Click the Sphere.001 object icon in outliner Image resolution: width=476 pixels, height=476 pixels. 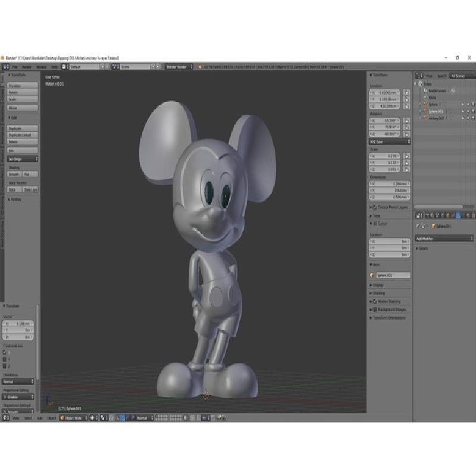point(425,111)
